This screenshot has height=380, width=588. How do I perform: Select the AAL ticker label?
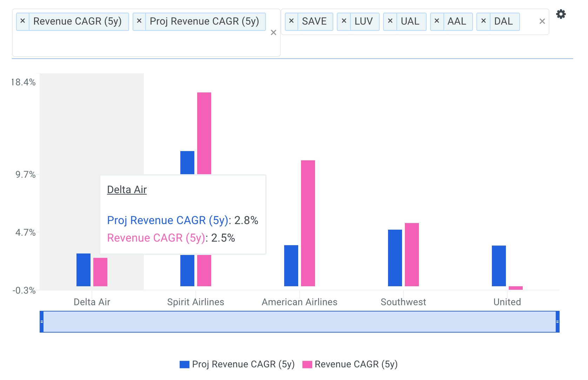click(x=457, y=21)
